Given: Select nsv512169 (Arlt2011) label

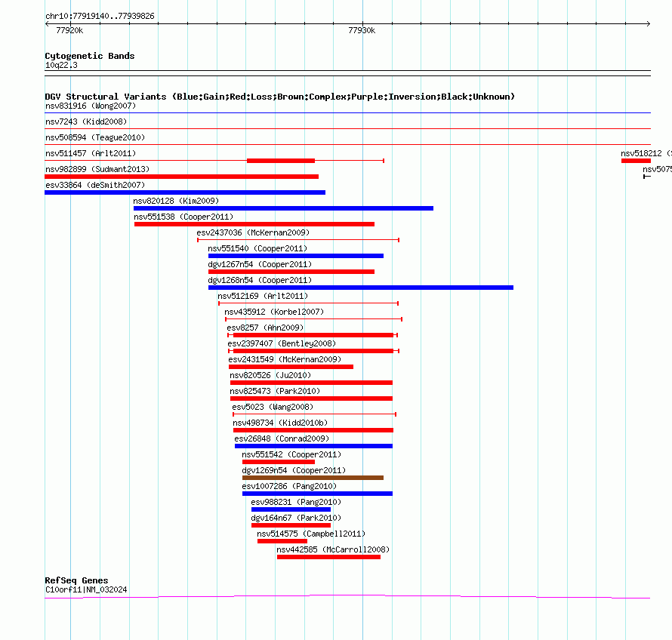Looking at the screenshot, I should (x=263, y=296).
